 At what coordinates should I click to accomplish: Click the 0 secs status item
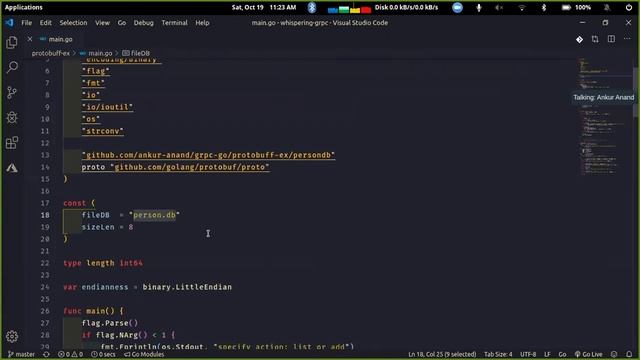tap(103, 354)
